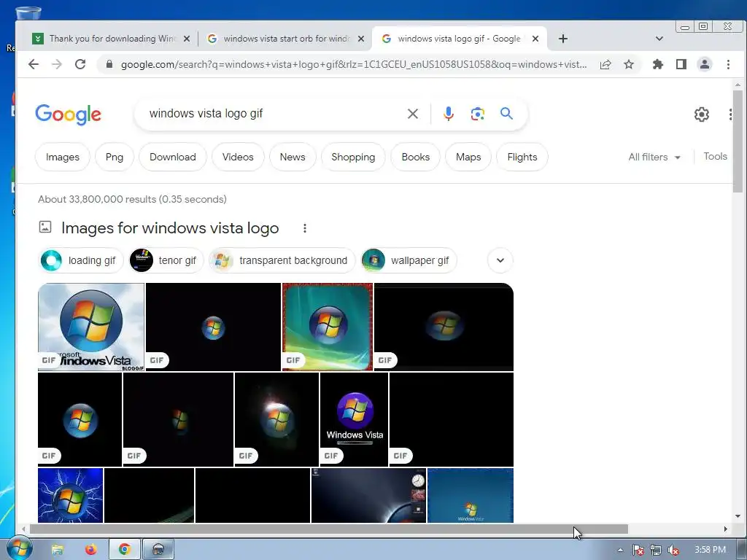Image resolution: width=747 pixels, height=560 pixels.
Task: Click the magnifier search button
Action: pyautogui.click(x=506, y=113)
